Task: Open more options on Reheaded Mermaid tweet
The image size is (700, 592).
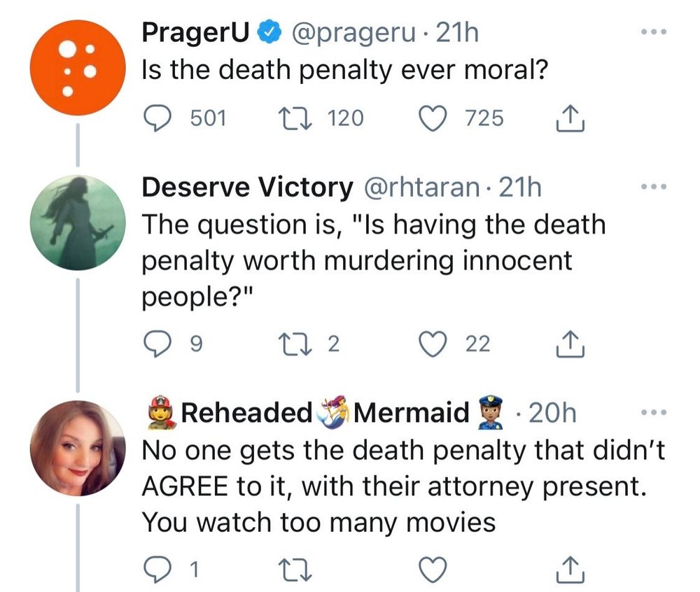Action: [654, 413]
